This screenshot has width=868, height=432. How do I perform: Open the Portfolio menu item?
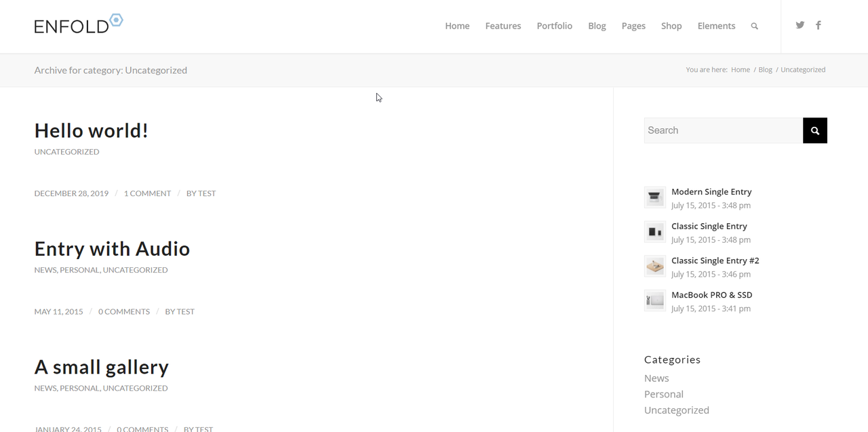click(555, 26)
